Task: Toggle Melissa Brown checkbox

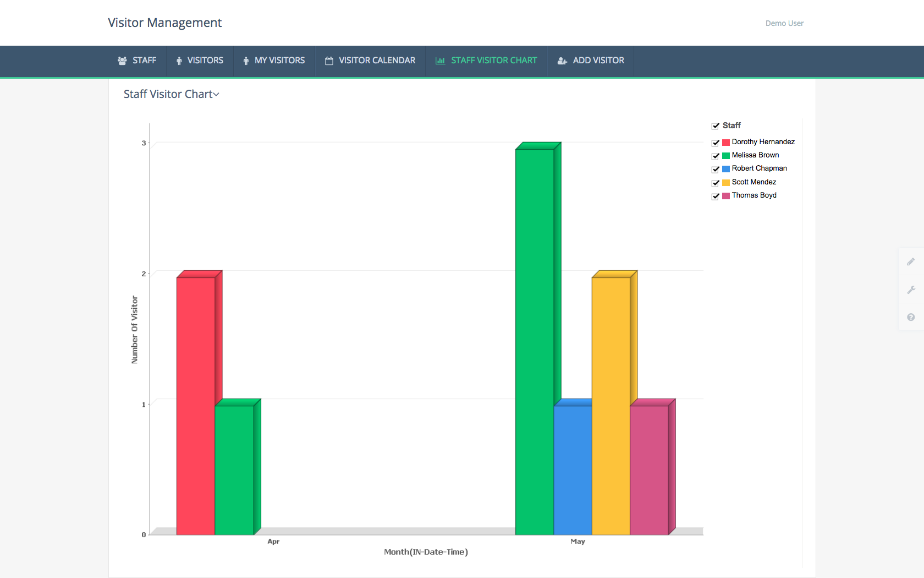Action: (x=716, y=156)
